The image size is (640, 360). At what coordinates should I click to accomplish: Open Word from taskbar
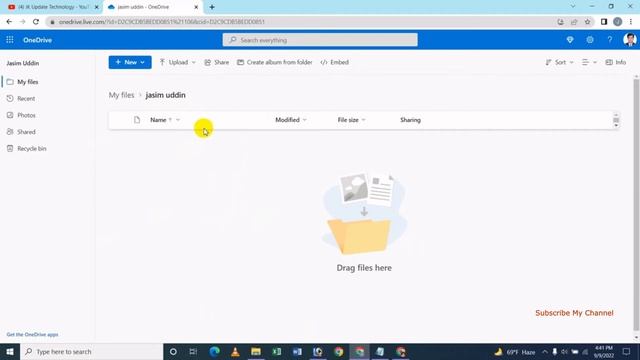pyautogui.click(x=297, y=351)
